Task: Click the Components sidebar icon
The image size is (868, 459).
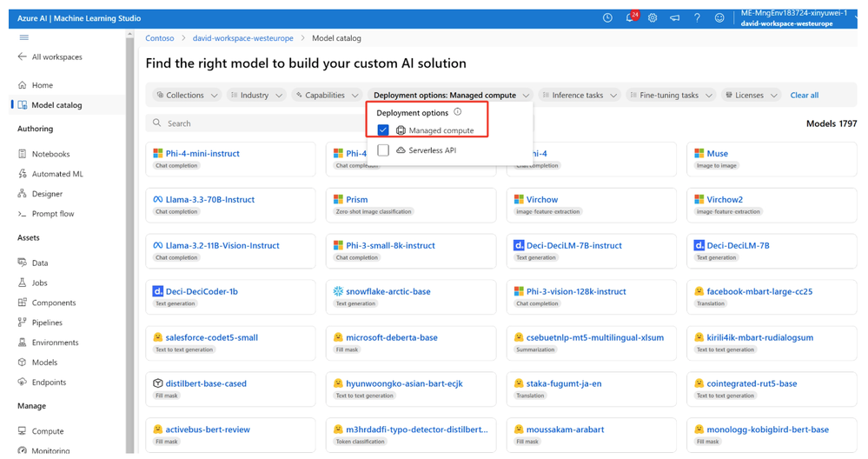Action: 22,303
